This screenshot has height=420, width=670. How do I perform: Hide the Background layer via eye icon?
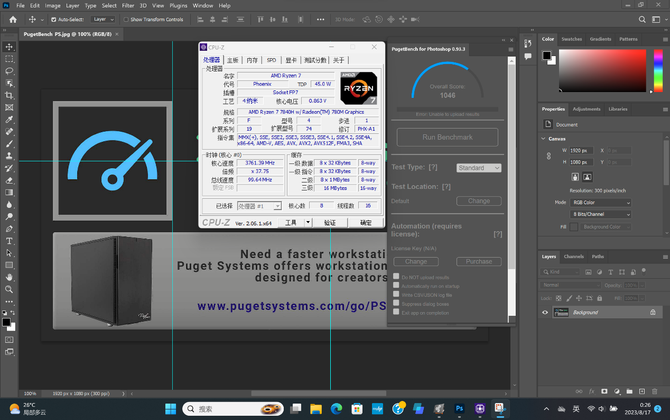[545, 312]
